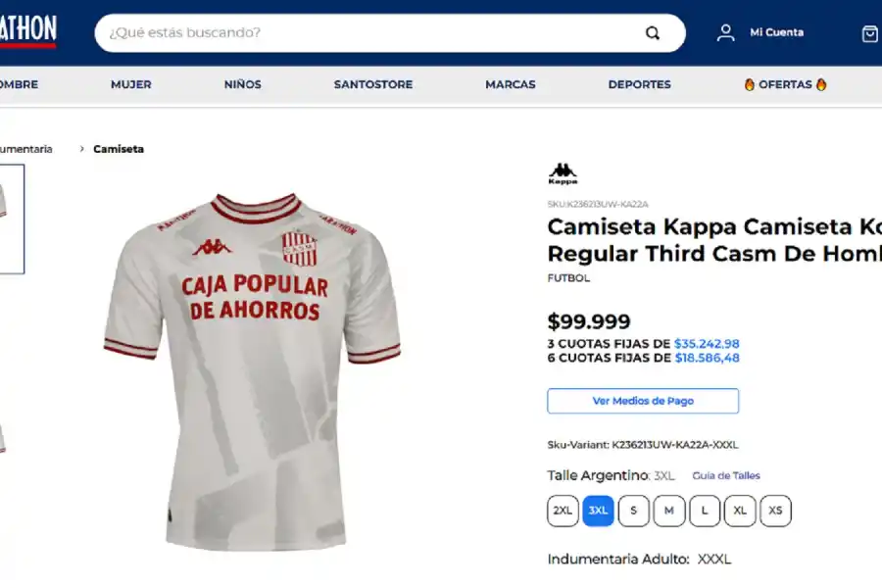This screenshot has width=882, height=588.
Task: Expand the MUJER category menu
Action: (x=131, y=84)
